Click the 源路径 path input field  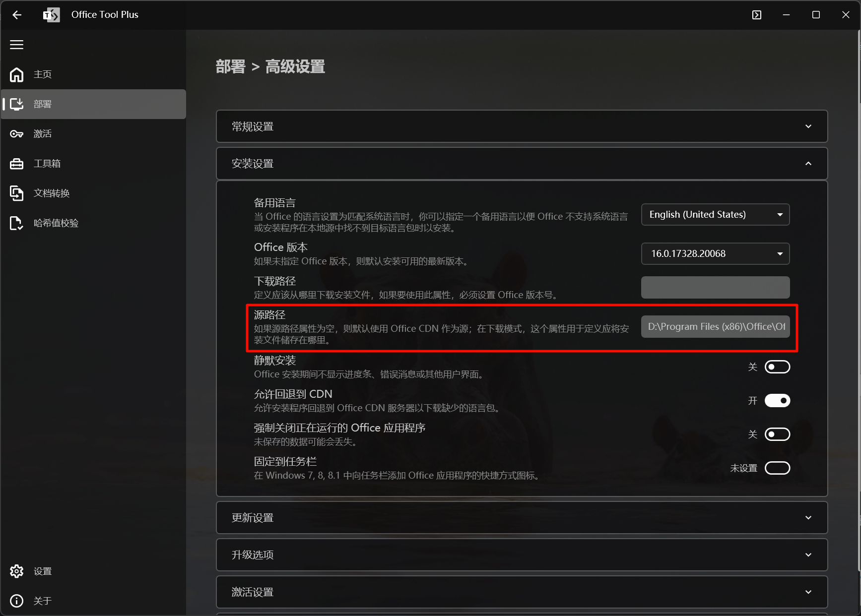[715, 327]
